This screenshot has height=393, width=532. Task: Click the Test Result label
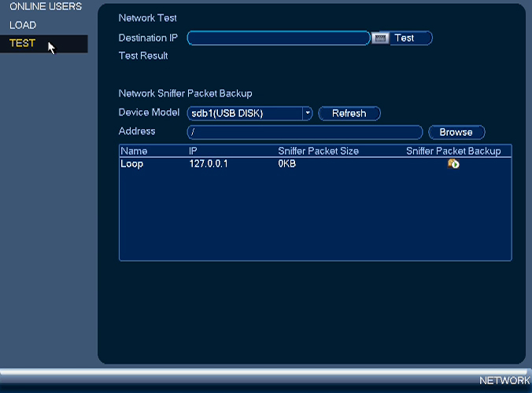pyautogui.click(x=143, y=56)
